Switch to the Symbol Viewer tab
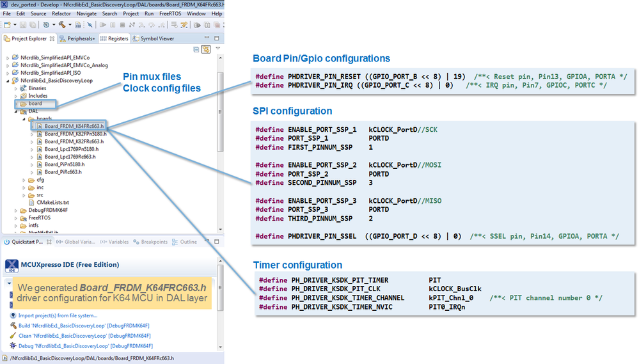639x364 pixels. pos(154,38)
